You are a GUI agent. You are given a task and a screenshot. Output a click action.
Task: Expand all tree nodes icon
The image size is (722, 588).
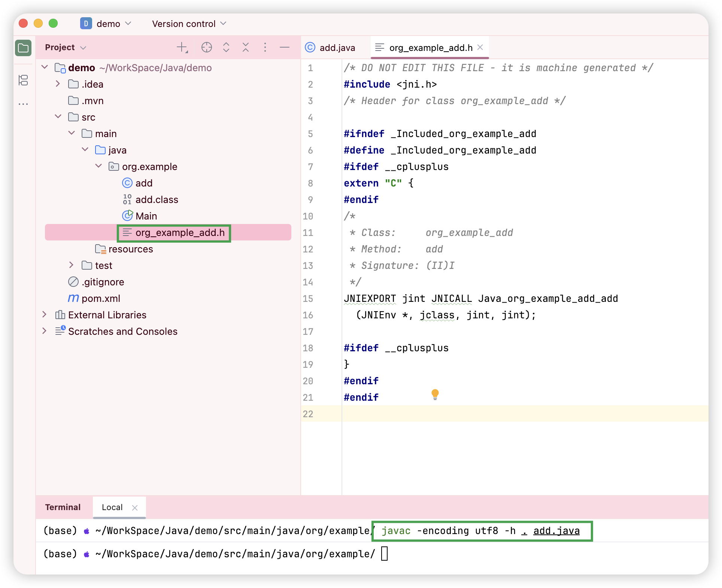click(x=226, y=47)
